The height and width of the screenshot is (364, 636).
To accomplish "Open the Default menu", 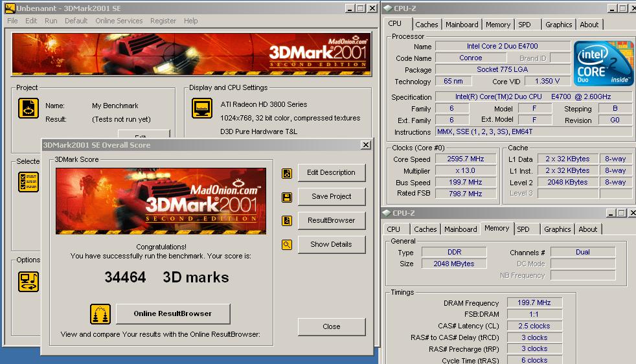I will (x=76, y=21).
